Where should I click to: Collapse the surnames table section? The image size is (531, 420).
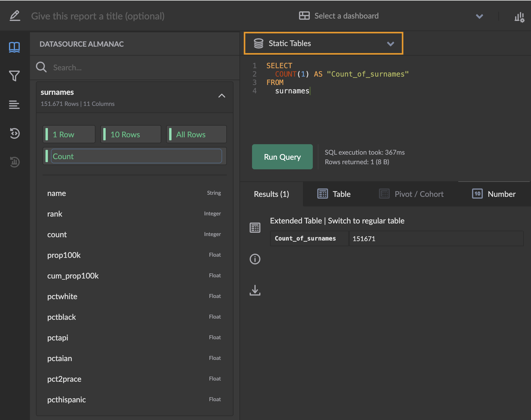pyautogui.click(x=221, y=96)
